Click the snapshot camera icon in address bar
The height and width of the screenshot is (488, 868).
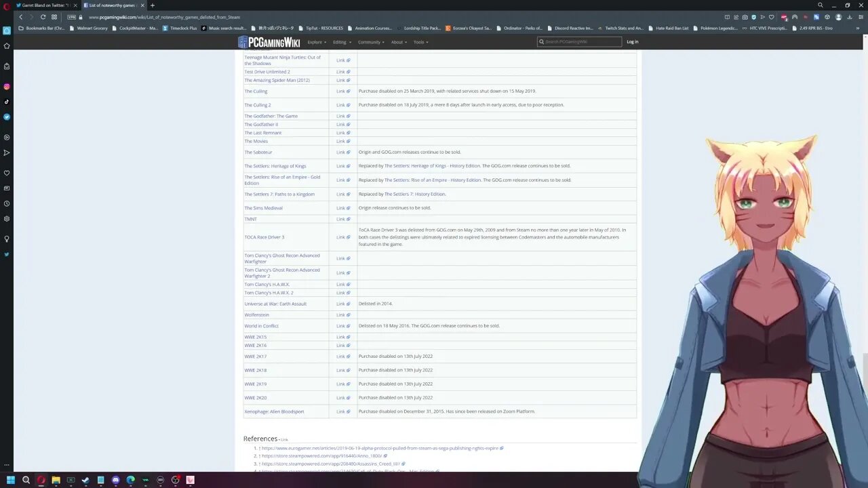point(745,17)
